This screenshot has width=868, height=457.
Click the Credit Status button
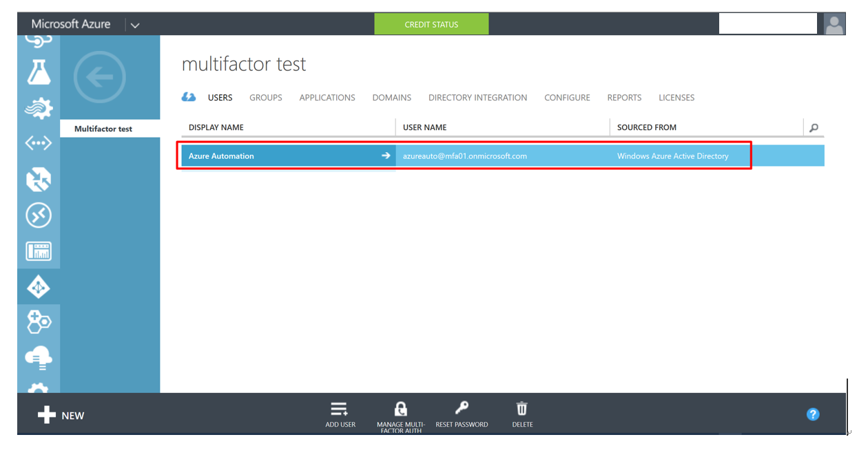coord(431,24)
